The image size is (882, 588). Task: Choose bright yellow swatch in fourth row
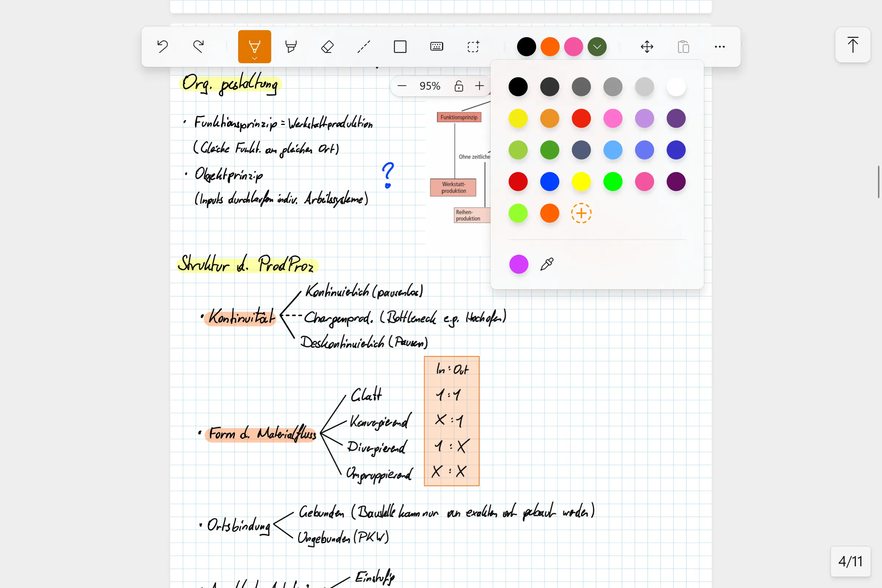(x=581, y=182)
